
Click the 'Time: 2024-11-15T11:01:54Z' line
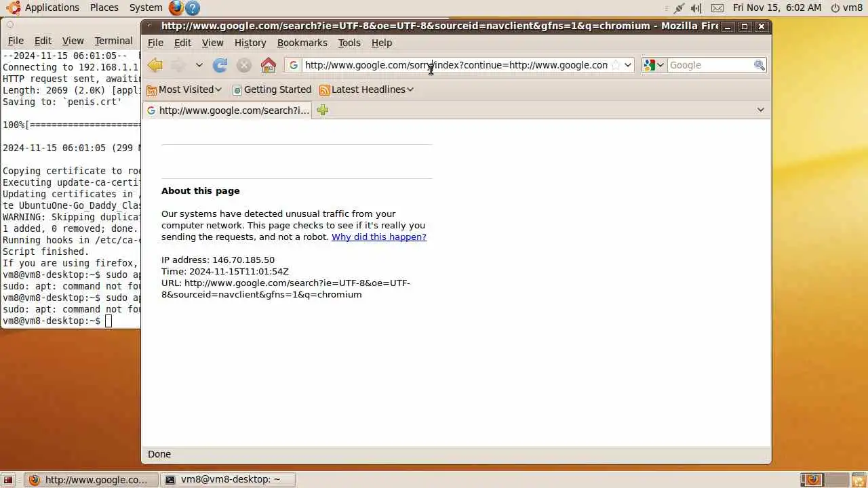pyautogui.click(x=225, y=272)
